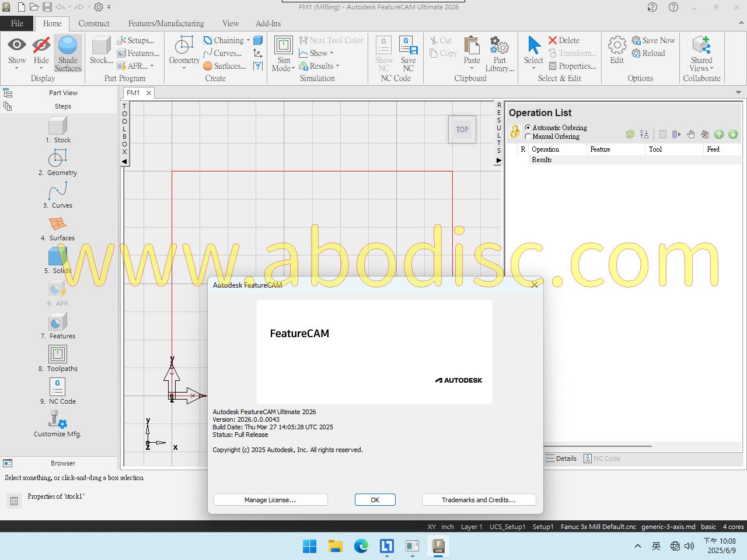Click the padlock icon in Operation List
747x560 pixels.
[x=515, y=131]
